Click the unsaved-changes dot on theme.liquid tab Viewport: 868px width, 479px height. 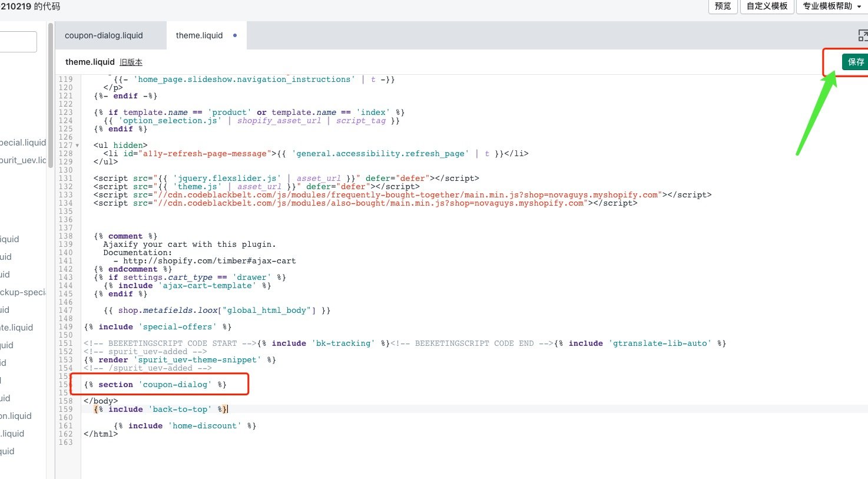[234, 35]
